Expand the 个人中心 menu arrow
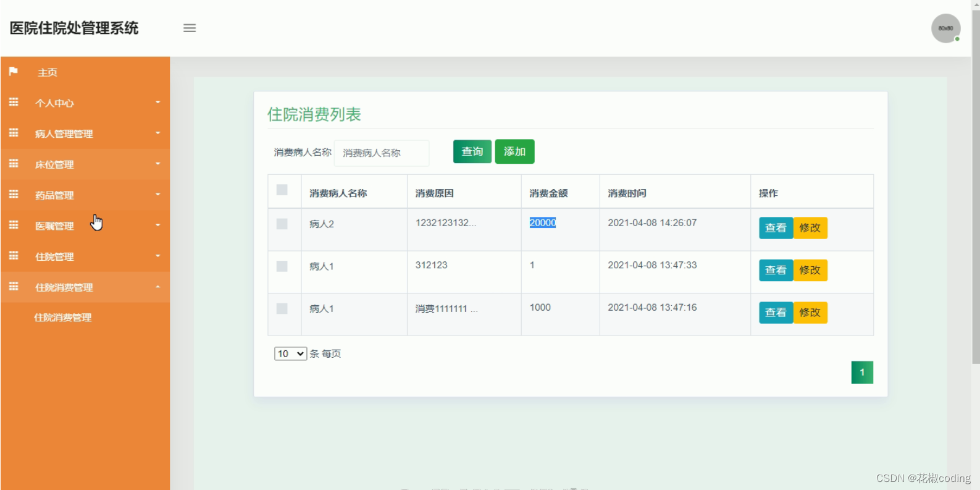 pos(158,102)
